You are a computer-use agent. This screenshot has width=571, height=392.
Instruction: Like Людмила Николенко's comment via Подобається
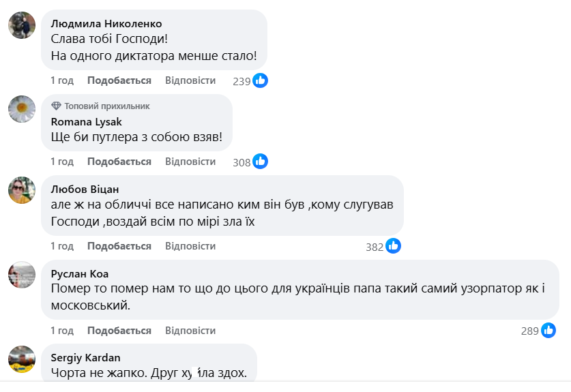pos(119,80)
